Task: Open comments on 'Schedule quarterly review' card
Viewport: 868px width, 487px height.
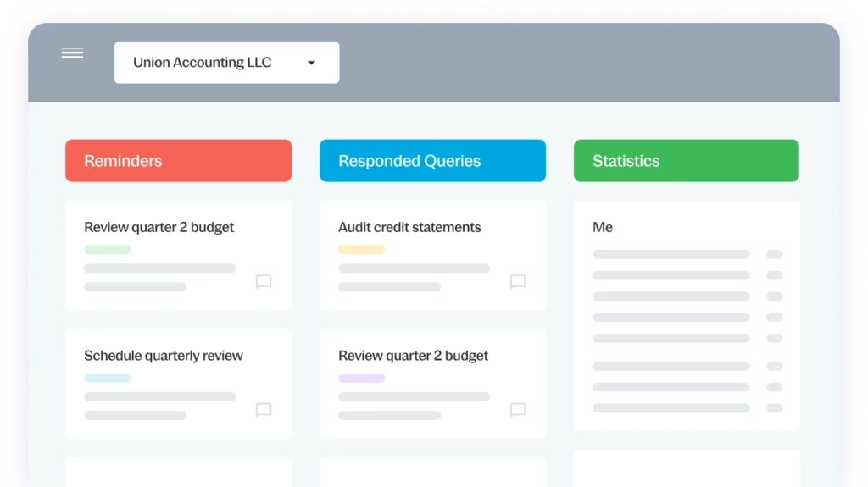Action: click(x=264, y=410)
